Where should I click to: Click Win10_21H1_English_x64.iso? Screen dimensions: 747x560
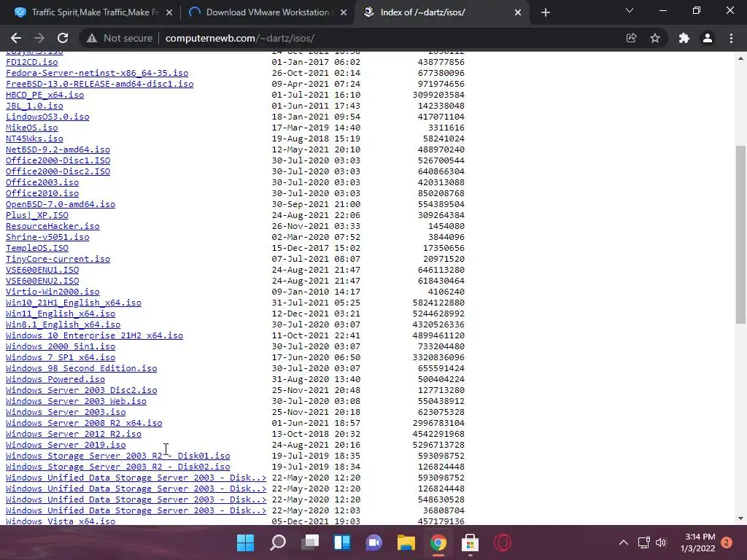point(74,303)
